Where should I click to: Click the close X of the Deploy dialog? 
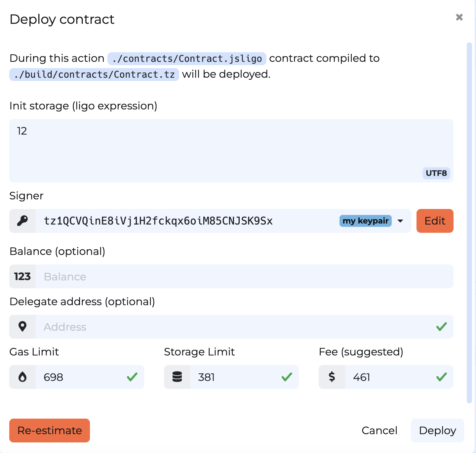pos(459,17)
